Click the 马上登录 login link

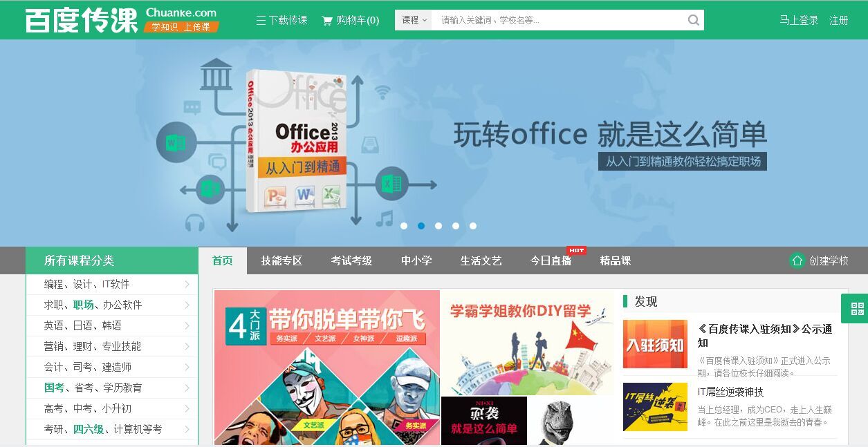tap(799, 21)
